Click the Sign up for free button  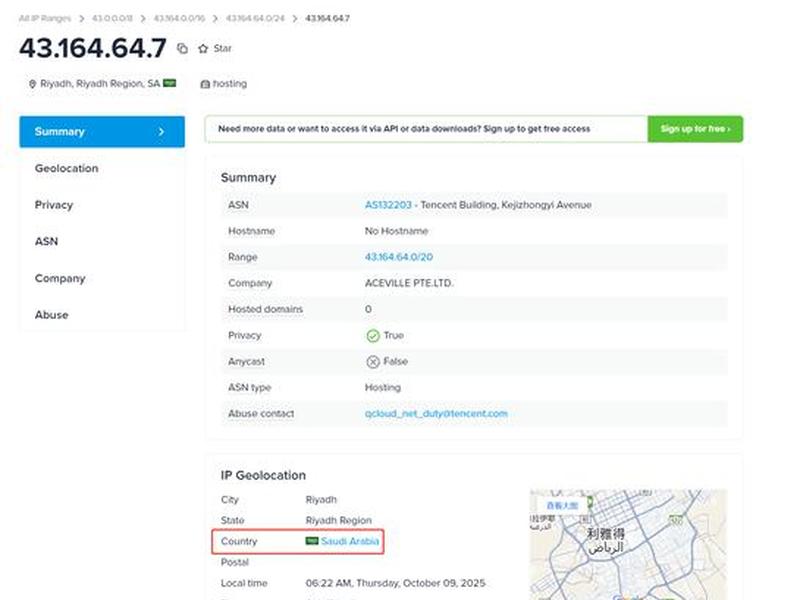(x=695, y=129)
